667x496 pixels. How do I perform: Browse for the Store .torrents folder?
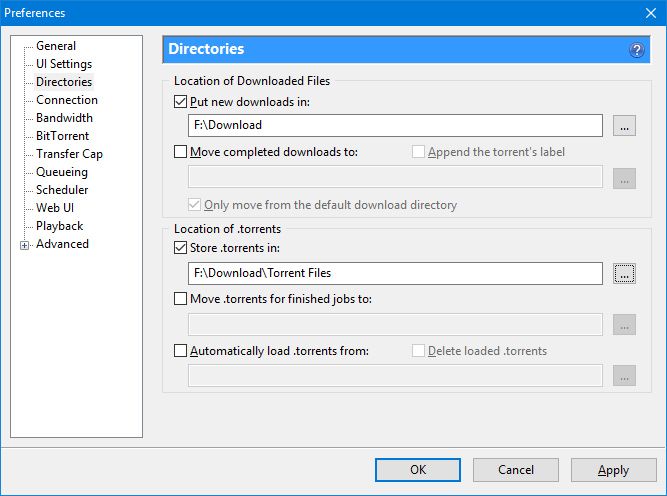pos(624,274)
